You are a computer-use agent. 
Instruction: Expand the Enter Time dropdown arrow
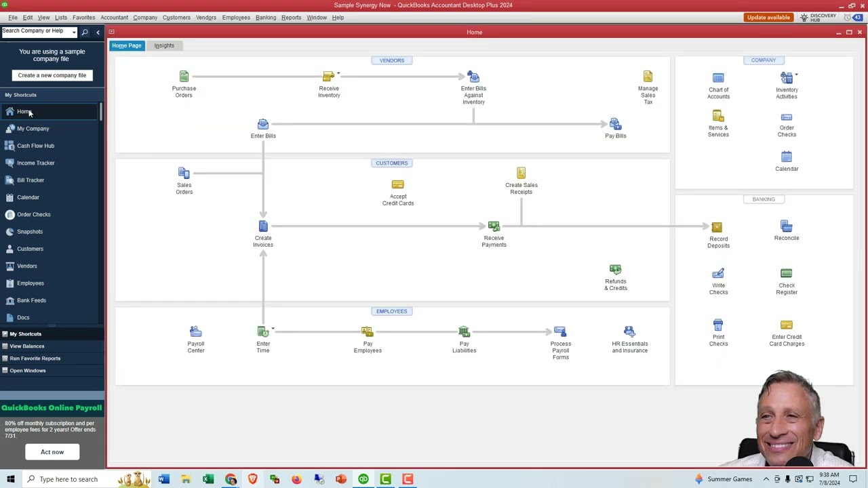pyautogui.click(x=273, y=329)
